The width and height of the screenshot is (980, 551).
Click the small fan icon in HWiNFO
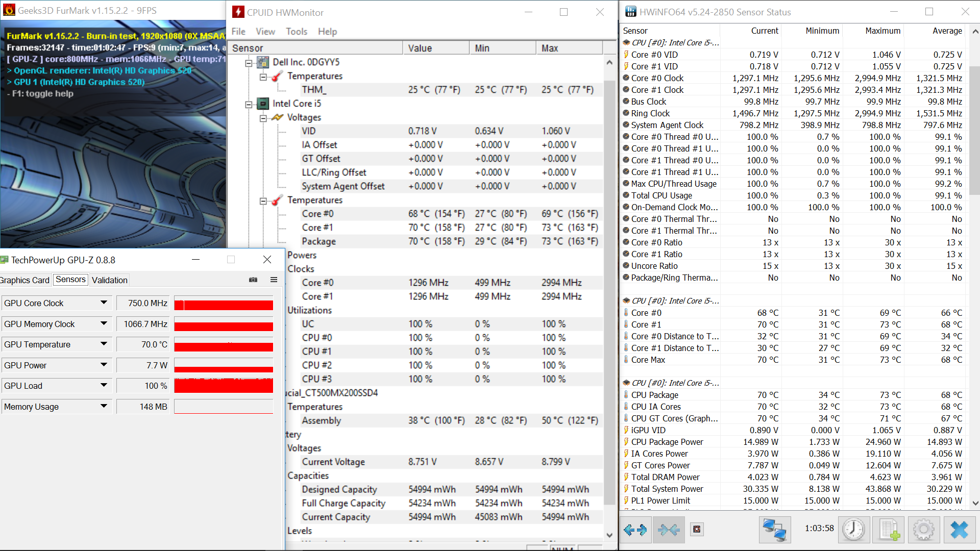697,530
